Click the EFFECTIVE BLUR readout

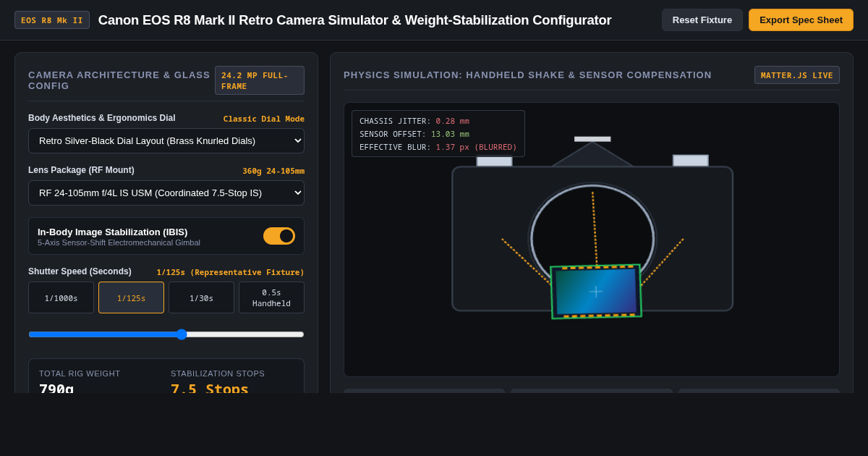point(438,147)
